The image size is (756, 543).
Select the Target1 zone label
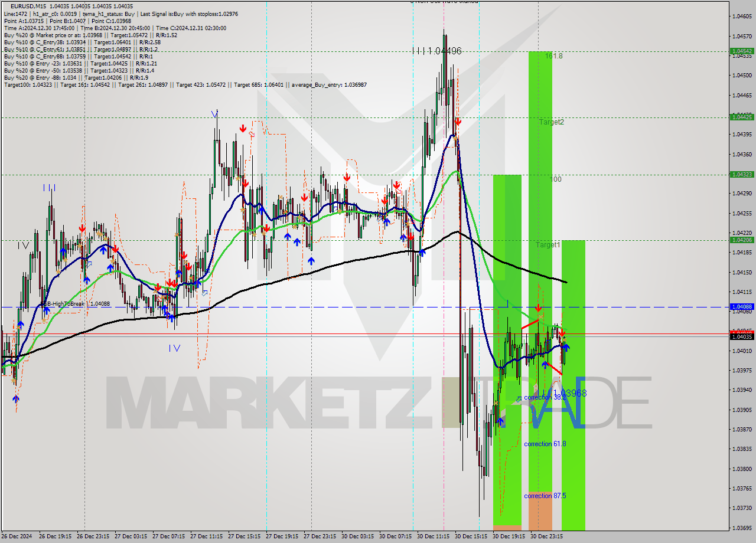(x=548, y=244)
